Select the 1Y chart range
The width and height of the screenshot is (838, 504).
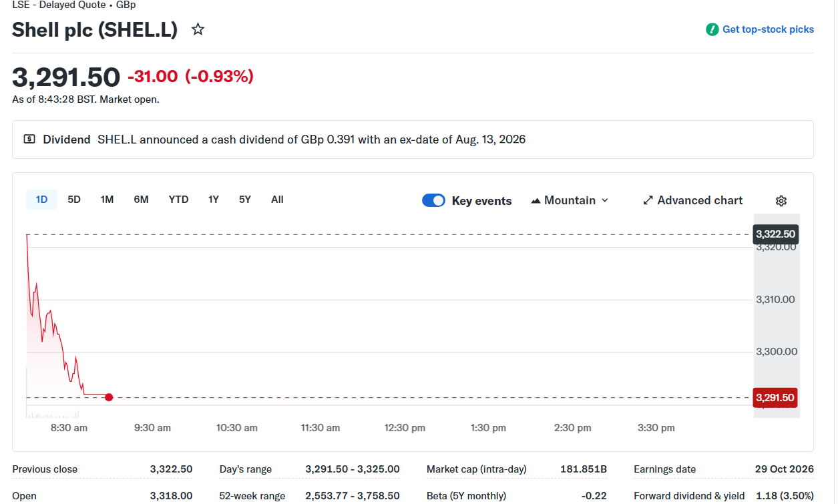(214, 200)
